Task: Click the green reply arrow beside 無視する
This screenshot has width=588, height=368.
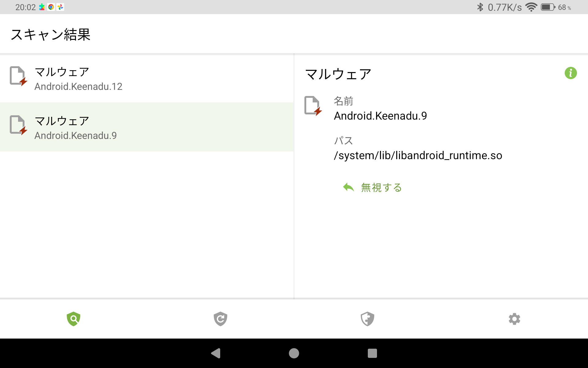Action: pyautogui.click(x=349, y=187)
